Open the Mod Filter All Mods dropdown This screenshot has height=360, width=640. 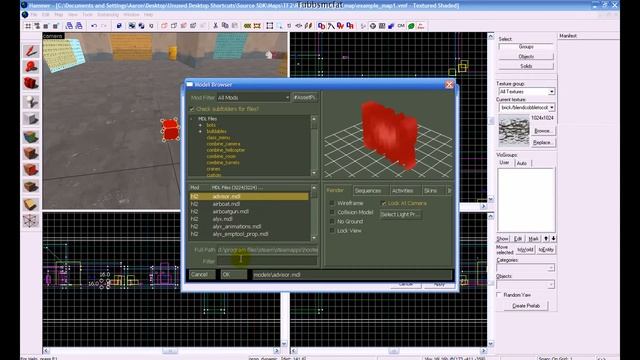point(253,98)
